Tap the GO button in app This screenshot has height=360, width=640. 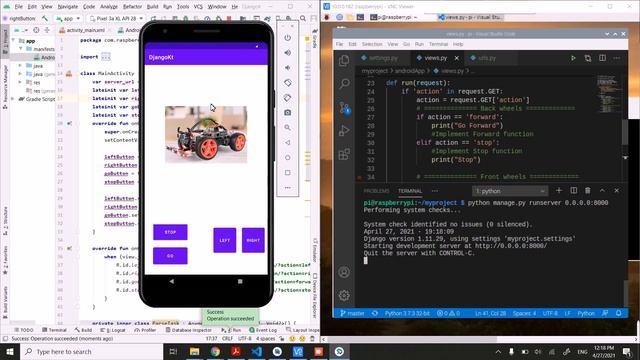[170, 256]
